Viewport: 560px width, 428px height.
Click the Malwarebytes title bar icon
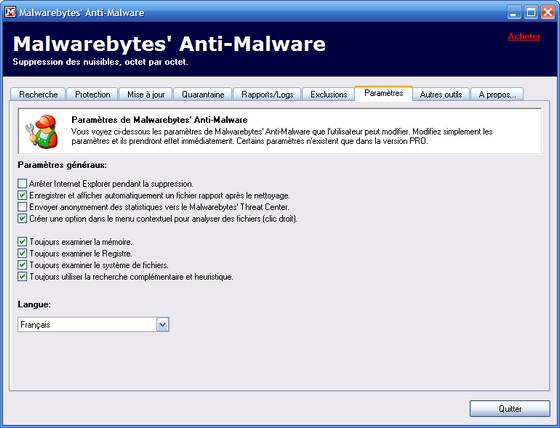click(x=10, y=12)
